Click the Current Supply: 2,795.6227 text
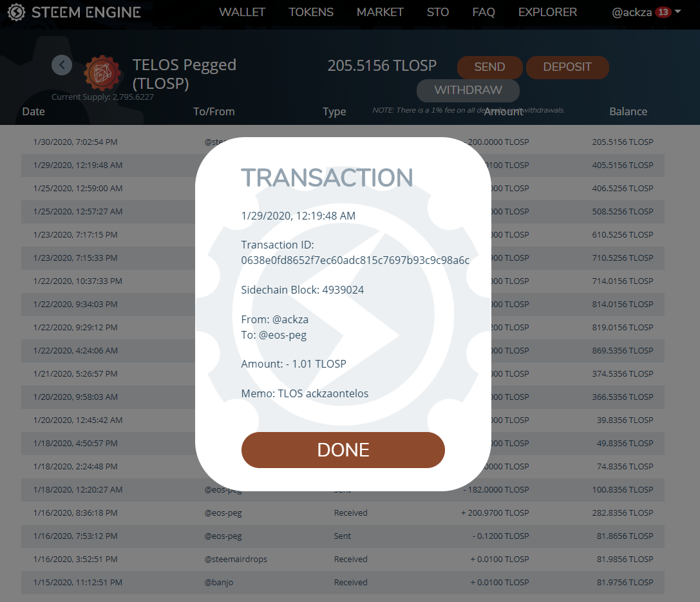Screen dimensions: 700x602 [102, 97]
